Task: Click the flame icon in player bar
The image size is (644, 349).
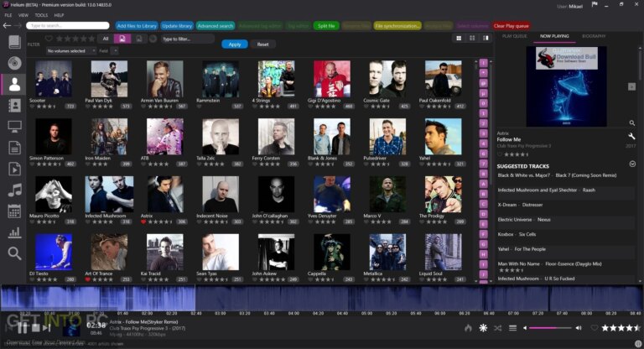Action: point(468,327)
